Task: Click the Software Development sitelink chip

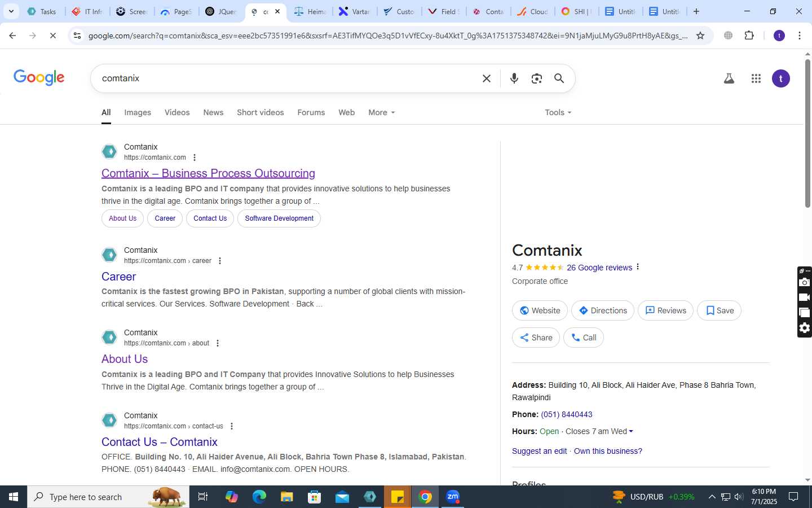Action: coord(279,218)
